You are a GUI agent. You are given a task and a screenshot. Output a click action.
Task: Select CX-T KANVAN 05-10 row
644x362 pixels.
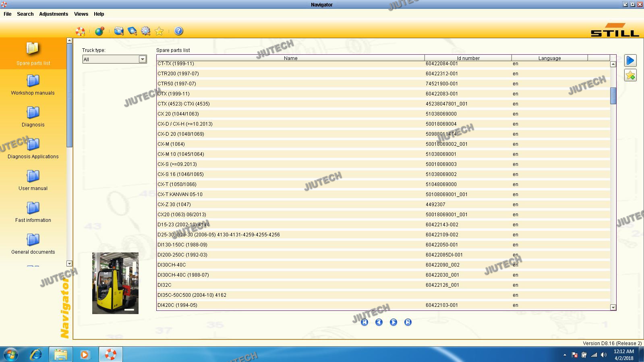click(383, 194)
